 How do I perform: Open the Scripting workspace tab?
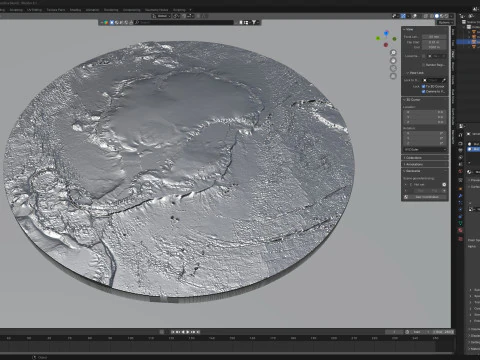click(179, 10)
